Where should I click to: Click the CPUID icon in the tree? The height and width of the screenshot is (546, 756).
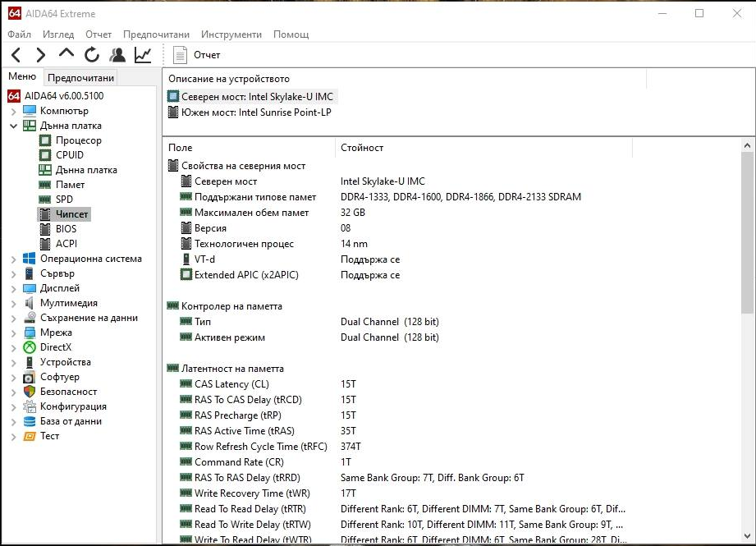pos(45,155)
